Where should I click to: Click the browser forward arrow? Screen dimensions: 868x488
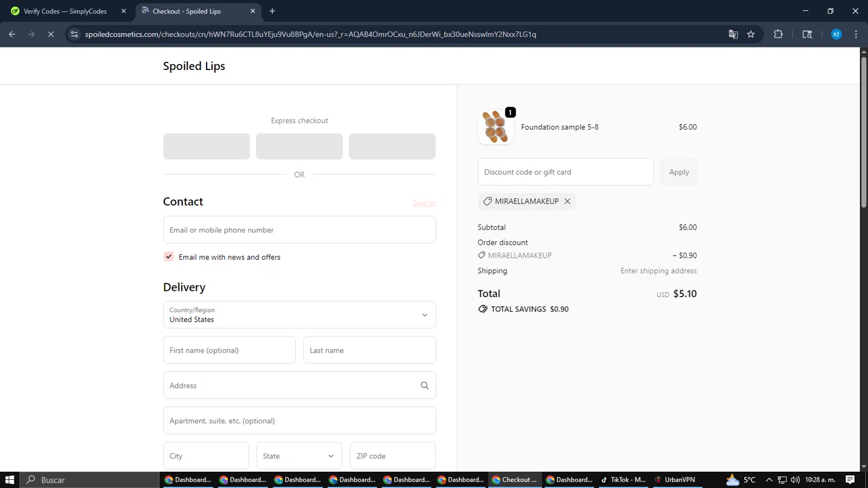tap(31, 34)
